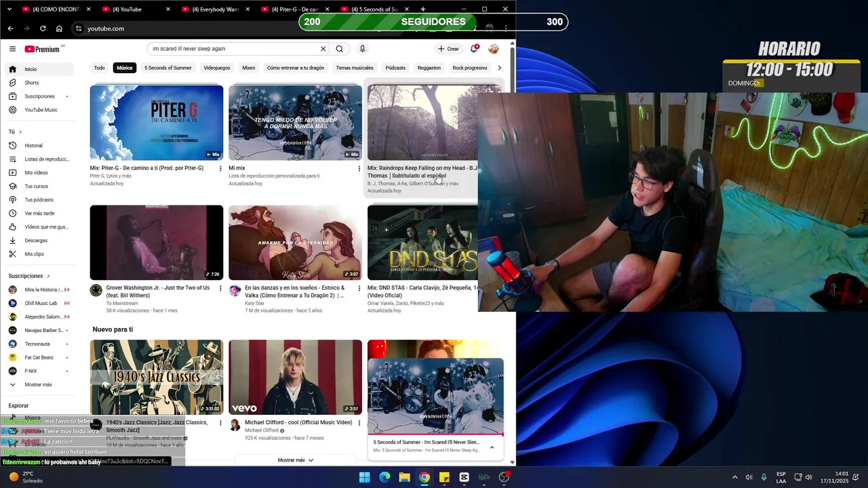868x488 pixels.
Task: Open the notifications bell
Action: [x=475, y=49]
